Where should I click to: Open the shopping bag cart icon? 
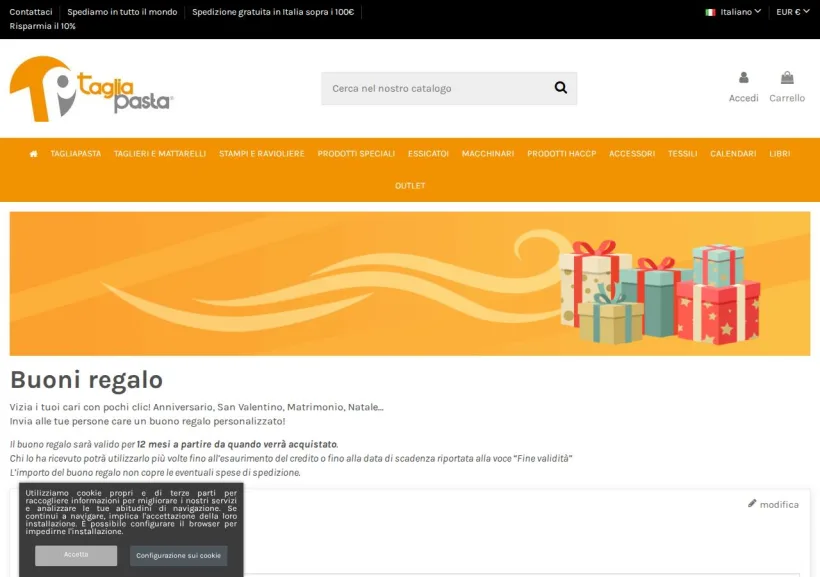787,78
